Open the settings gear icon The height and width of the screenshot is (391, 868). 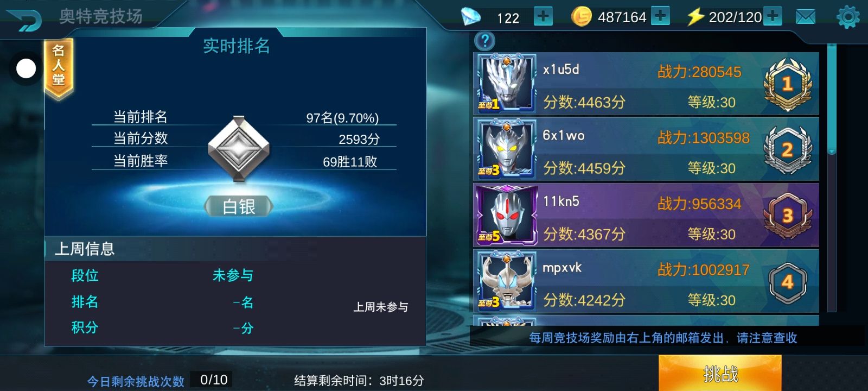pyautogui.click(x=848, y=17)
